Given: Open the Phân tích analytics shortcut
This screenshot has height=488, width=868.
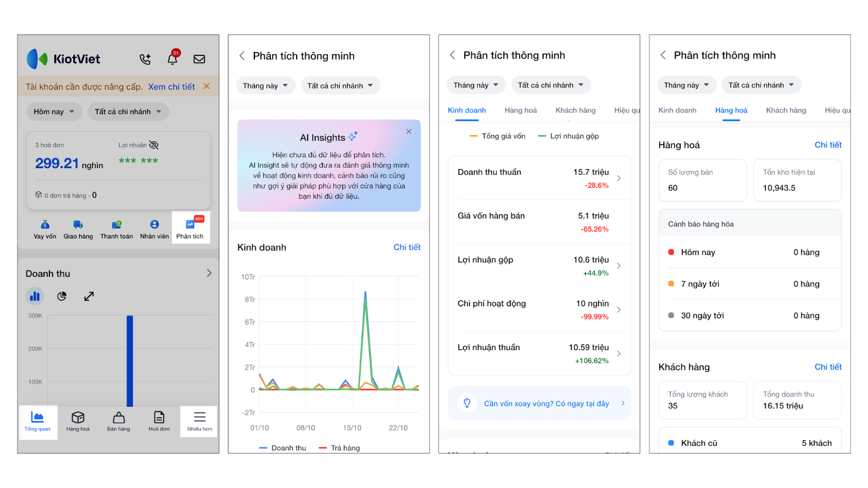Looking at the screenshot, I should [190, 228].
